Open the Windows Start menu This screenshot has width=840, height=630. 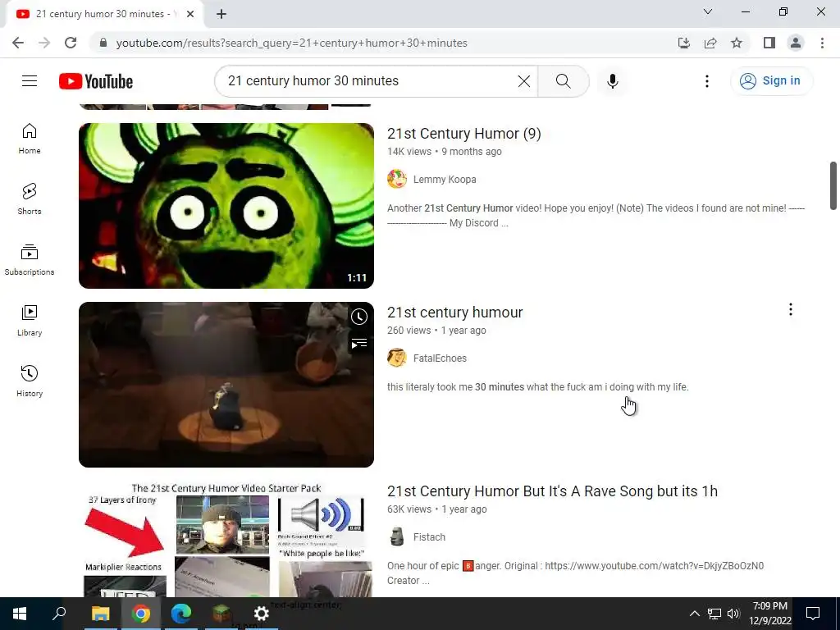[x=20, y=614]
